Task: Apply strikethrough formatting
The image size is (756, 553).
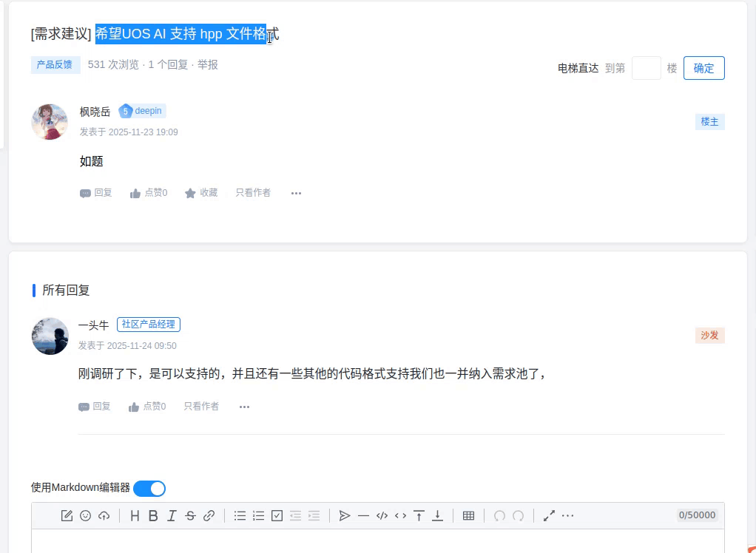Action: coord(190,515)
